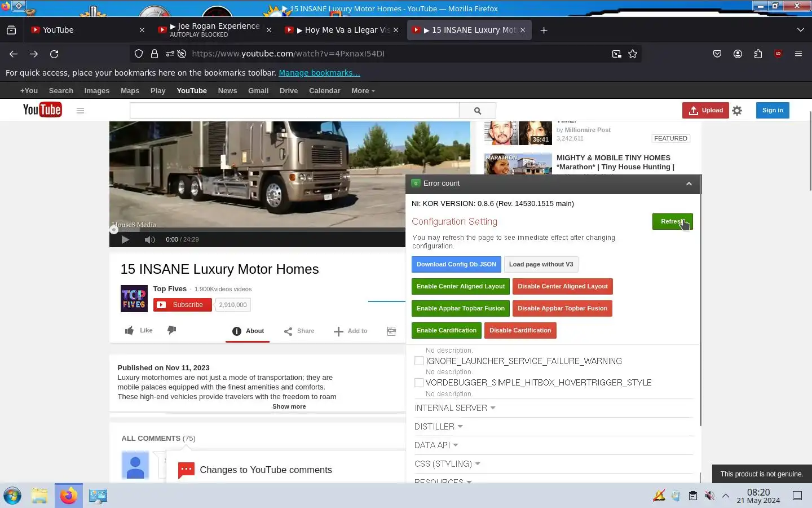Bookmark this page with the star icon
Viewport: 812px width, 508px height.
pos(633,54)
